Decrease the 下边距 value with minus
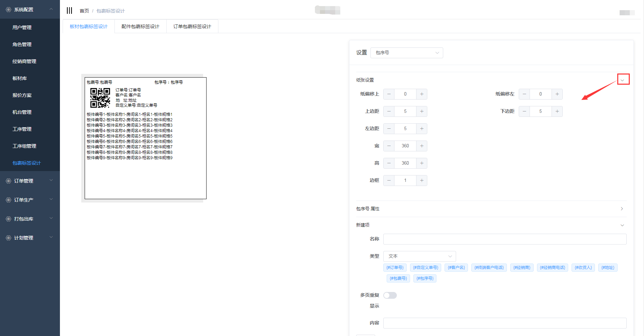The image size is (644, 336). tap(524, 111)
